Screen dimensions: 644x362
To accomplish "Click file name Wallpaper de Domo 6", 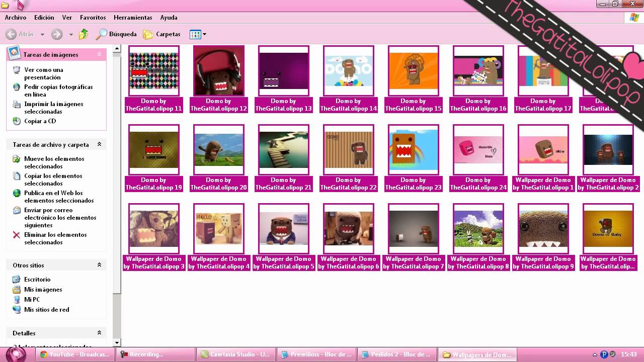I will click(349, 262).
